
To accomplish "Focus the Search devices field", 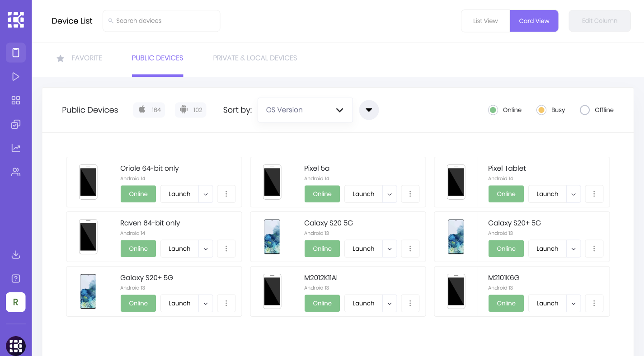I will point(161,21).
